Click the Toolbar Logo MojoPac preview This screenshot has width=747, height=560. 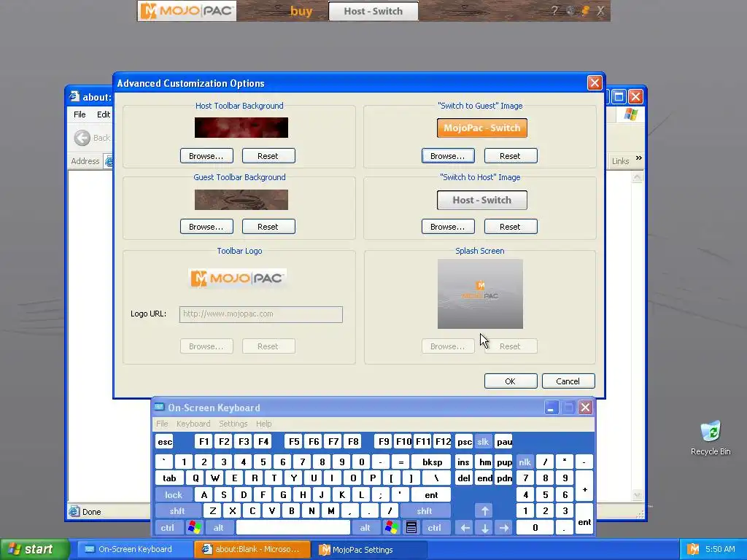pyautogui.click(x=237, y=278)
